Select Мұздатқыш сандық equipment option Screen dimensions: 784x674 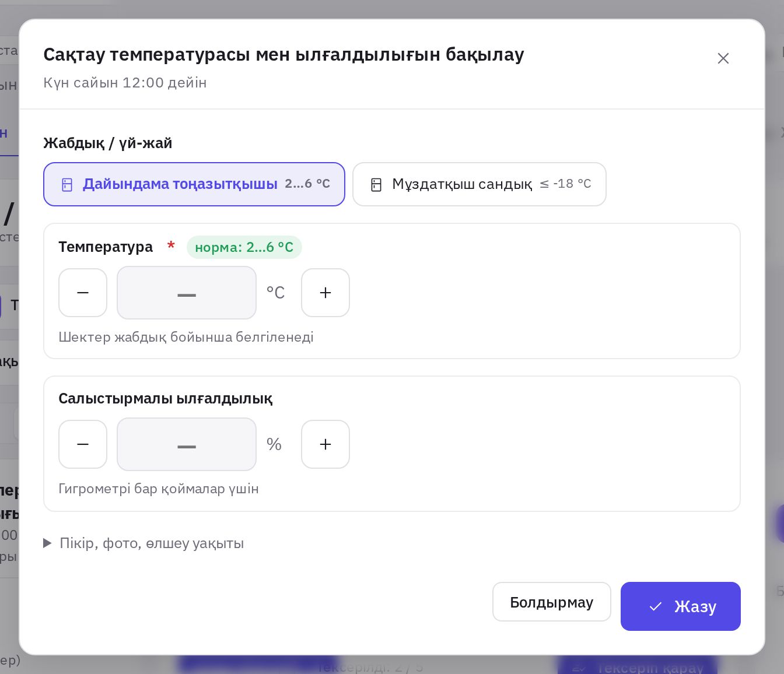click(x=480, y=184)
